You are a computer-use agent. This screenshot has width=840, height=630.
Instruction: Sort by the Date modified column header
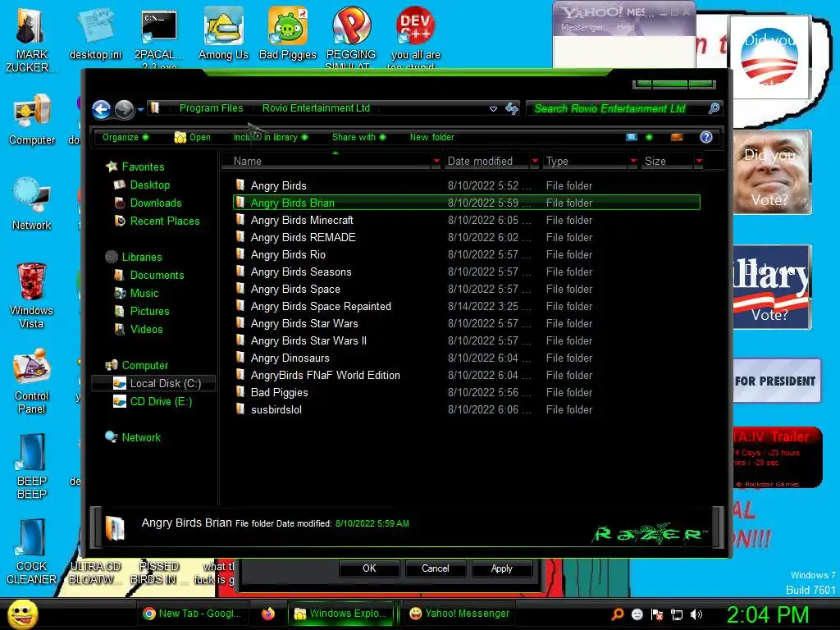click(x=486, y=162)
